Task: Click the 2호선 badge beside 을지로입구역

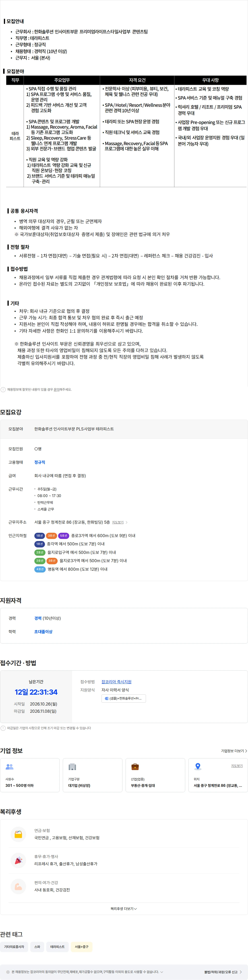Action: point(40,552)
